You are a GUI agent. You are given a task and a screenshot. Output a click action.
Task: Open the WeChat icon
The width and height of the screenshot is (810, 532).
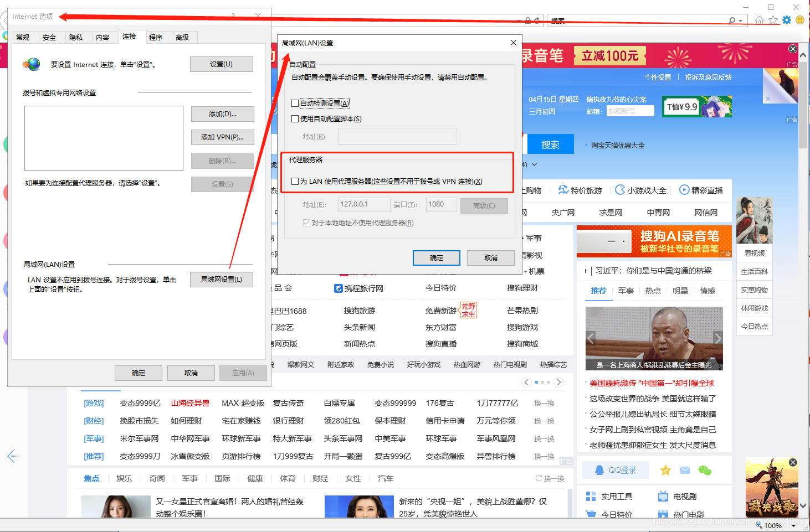coord(705,470)
